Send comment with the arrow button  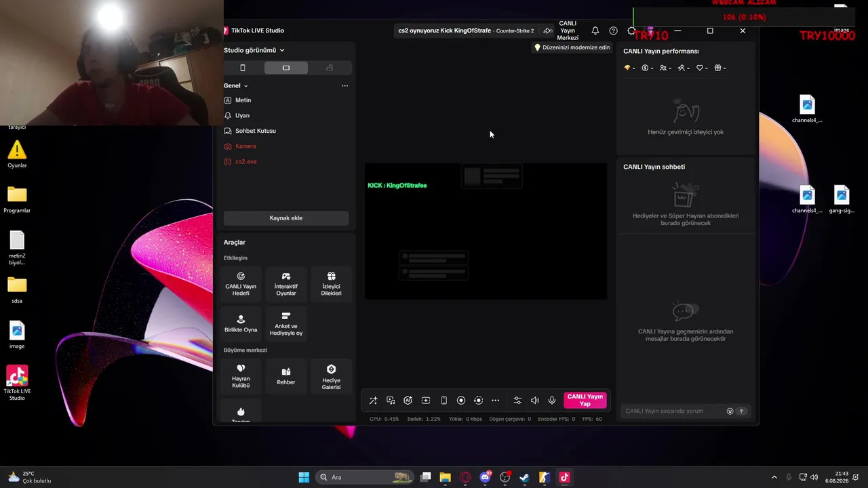pos(741,411)
